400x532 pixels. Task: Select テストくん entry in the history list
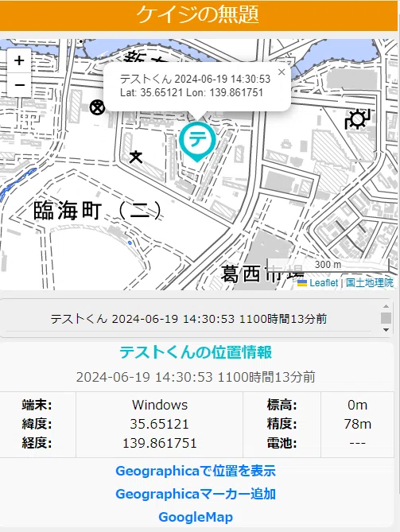coord(188,319)
